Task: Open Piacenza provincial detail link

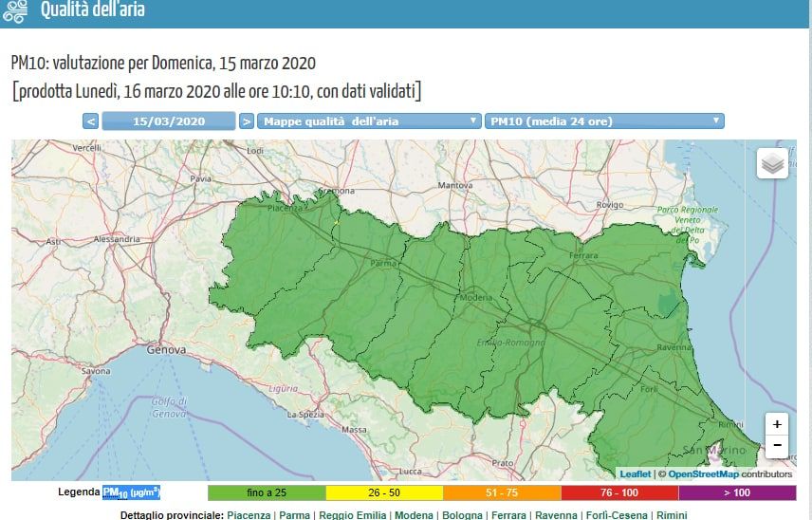Action: tap(249, 515)
